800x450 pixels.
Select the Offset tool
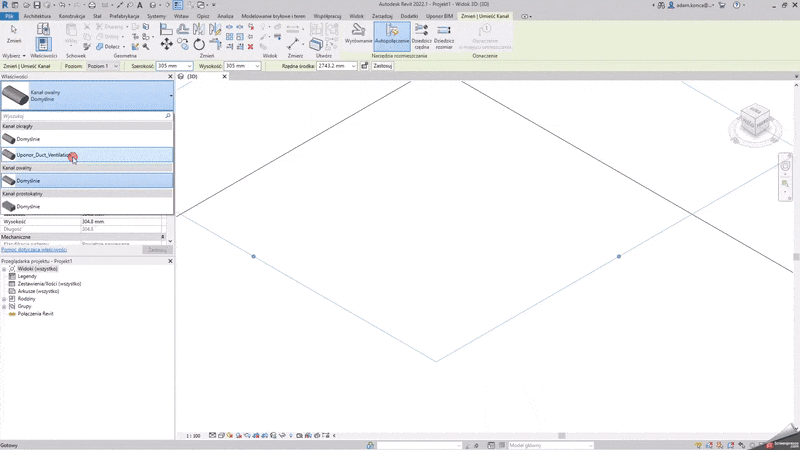point(183,29)
